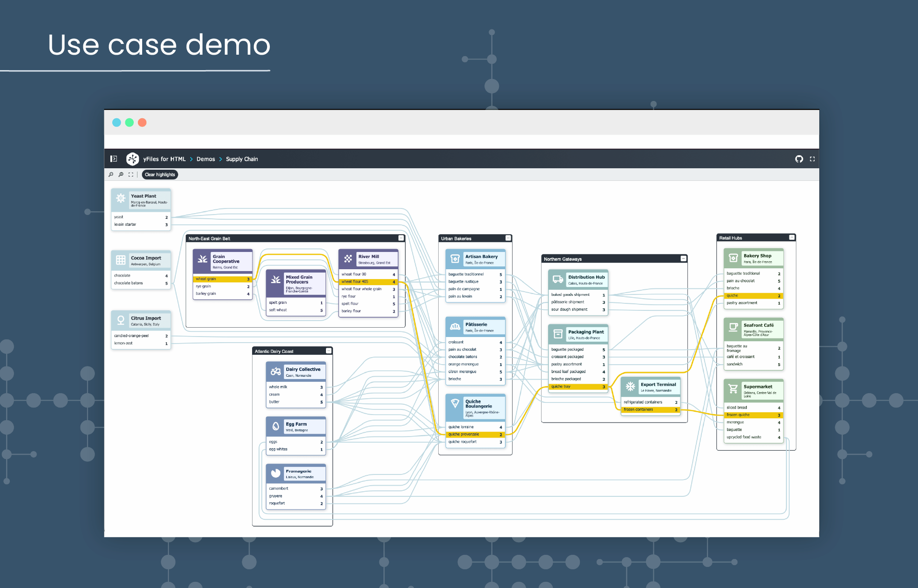Select the Zoom Out tool

[121, 174]
